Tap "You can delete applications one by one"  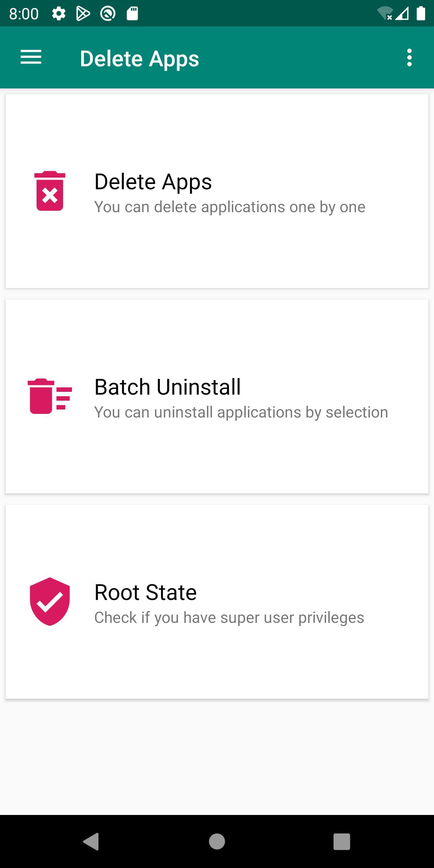point(230,207)
